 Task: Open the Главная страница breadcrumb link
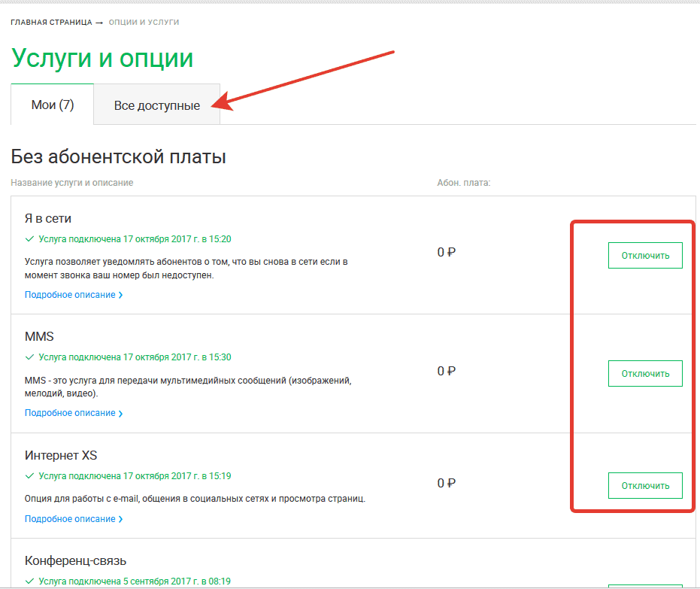[50, 23]
